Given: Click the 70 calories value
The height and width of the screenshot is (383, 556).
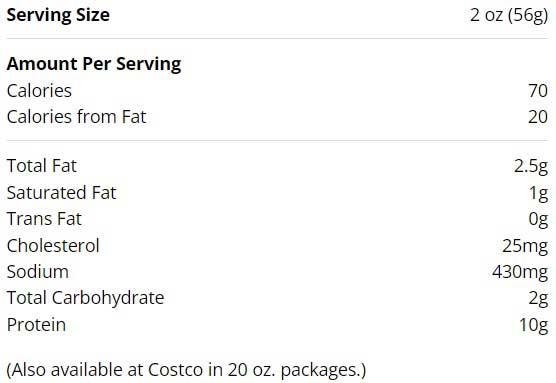Looking at the screenshot, I should 538,90.
